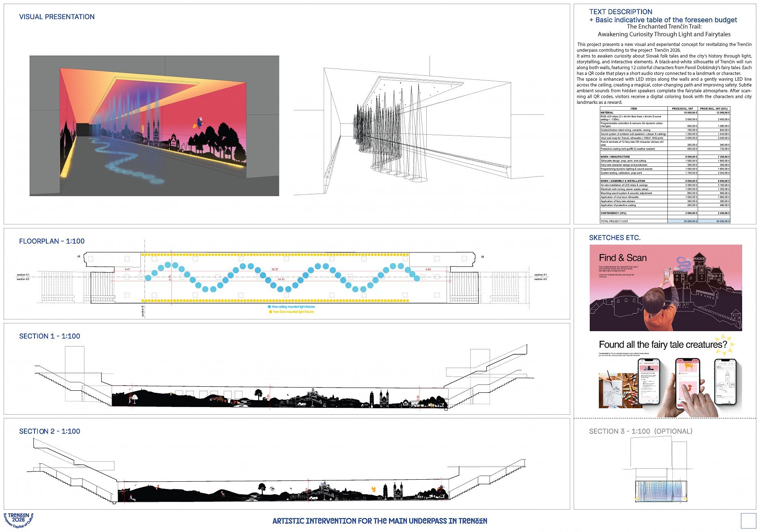This screenshot has width=760, height=532.
Task: Select the FLOORPLAN - 1:100 heading
Action: coord(52,241)
